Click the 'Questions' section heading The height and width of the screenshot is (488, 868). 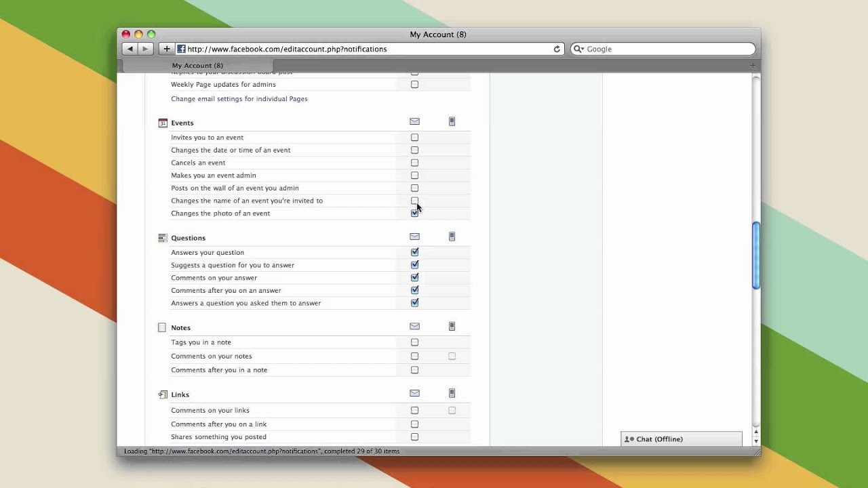[x=188, y=239]
